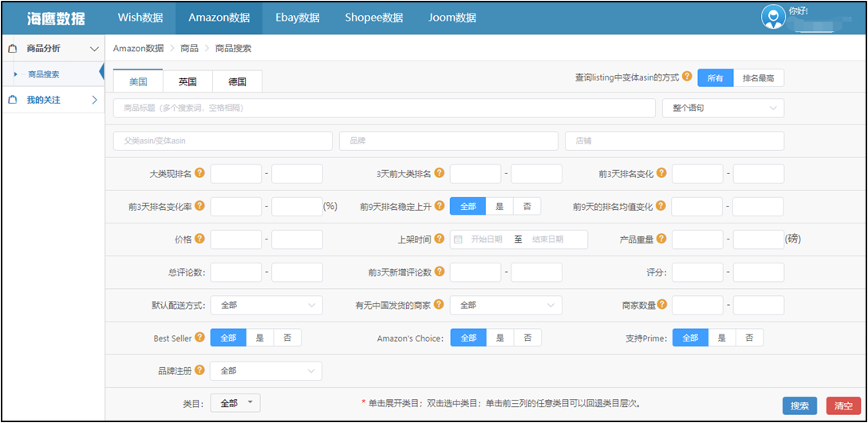
Task: Click the red 清空 button
Action: coord(843,405)
